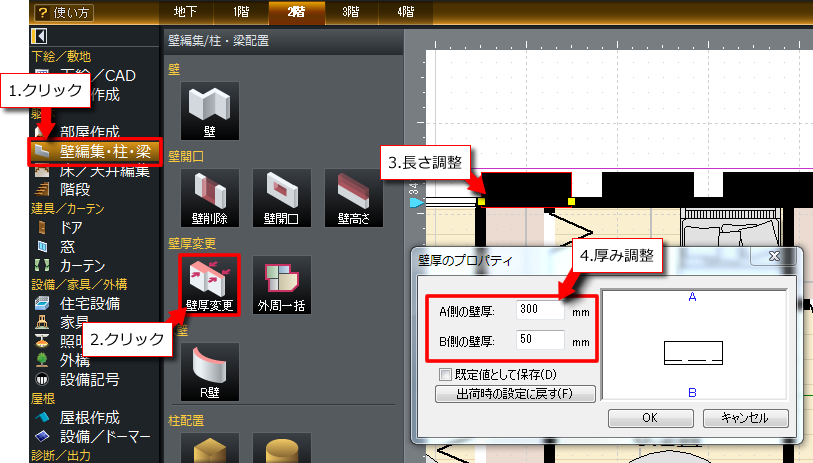Screen dimensions: 813x463
Task: Click the right yellow wall handle
Action: (x=571, y=201)
